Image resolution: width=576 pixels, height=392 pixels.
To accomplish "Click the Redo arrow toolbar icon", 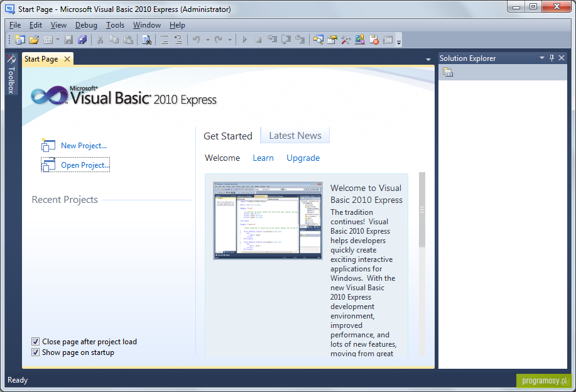I will [219, 40].
